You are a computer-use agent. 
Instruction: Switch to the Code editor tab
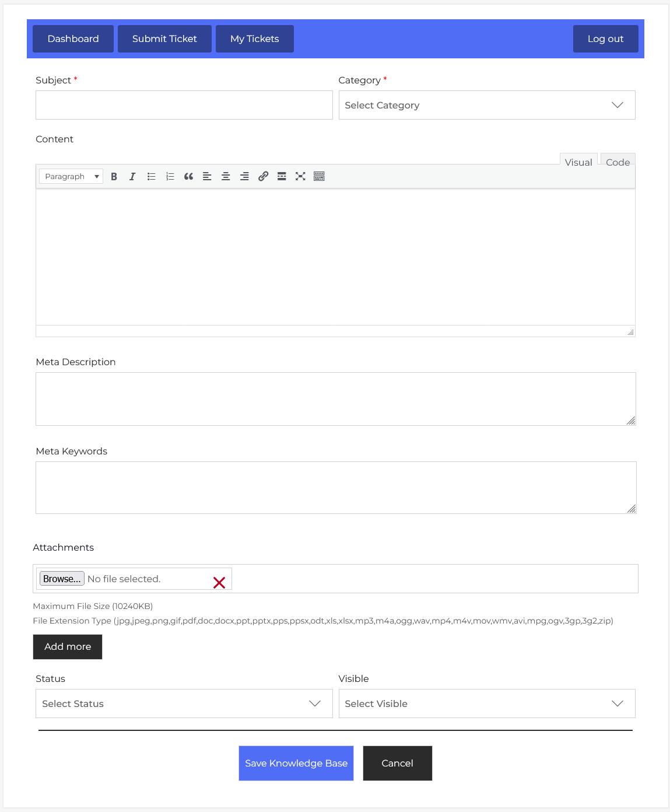click(x=618, y=162)
